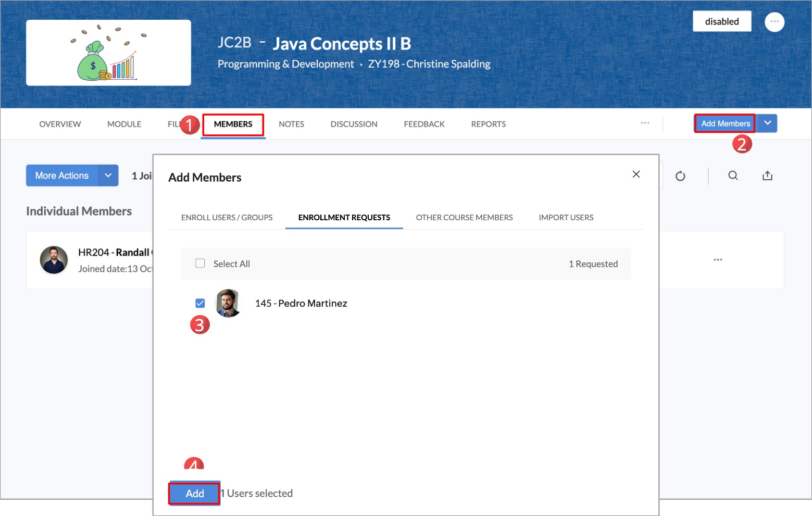The width and height of the screenshot is (812, 516).
Task: Open more options for member HR204
Action: tap(717, 259)
